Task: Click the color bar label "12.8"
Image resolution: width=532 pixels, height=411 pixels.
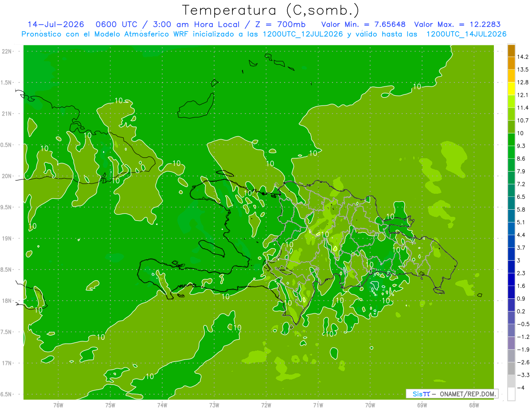Action: (x=522, y=82)
